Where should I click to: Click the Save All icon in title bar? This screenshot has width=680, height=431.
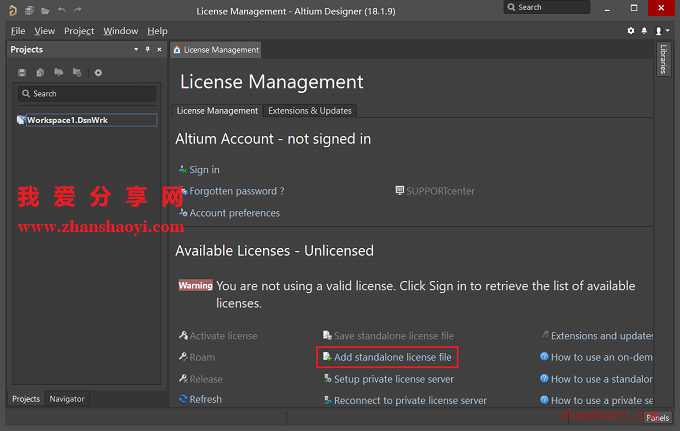pos(29,10)
